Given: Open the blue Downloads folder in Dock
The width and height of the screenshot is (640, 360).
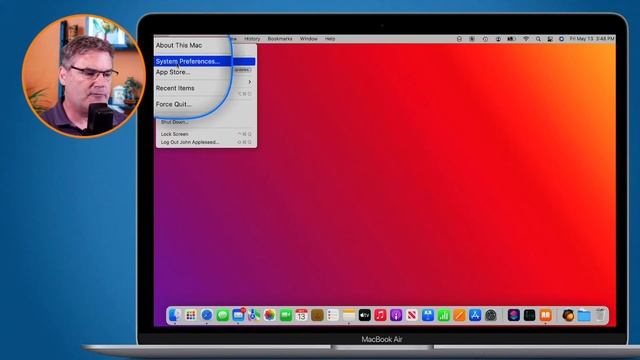Looking at the screenshot, I should pos(584,315).
